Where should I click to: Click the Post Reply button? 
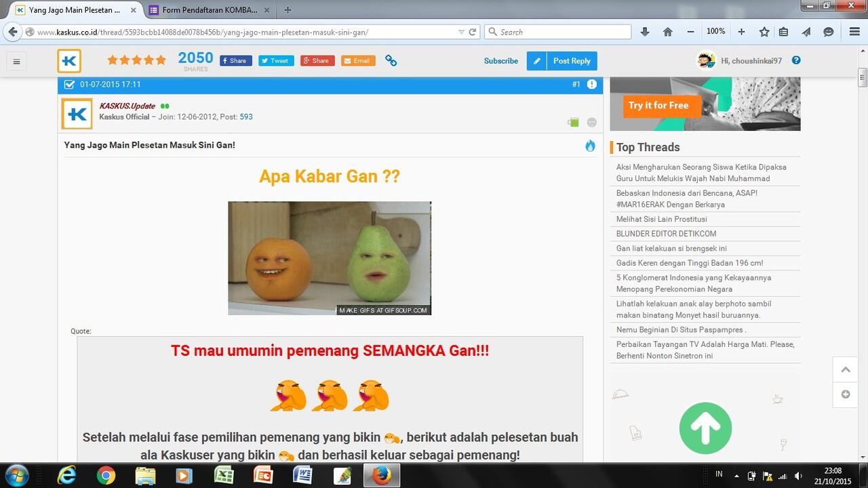click(562, 61)
